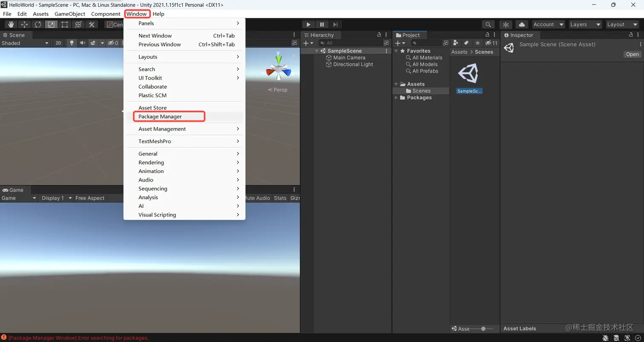Click the bug debug mode status icon
The image size is (644, 342).
(605, 338)
